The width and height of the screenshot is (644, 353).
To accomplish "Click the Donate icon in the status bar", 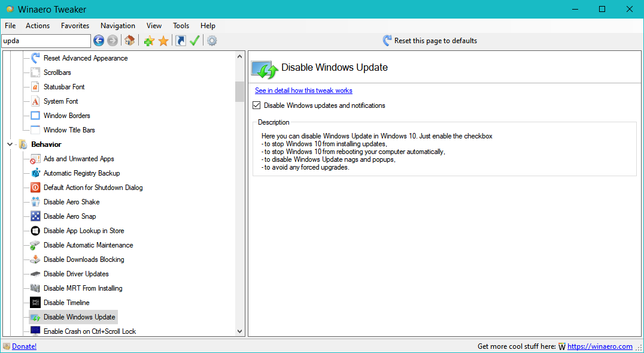I will [x=7, y=346].
